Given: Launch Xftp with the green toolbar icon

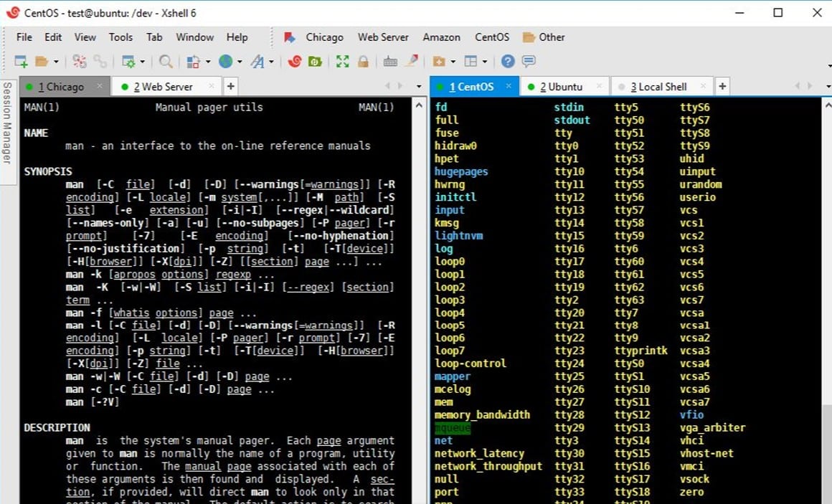Looking at the screenshot, I should pyautogui.click(x=315, y=62).
